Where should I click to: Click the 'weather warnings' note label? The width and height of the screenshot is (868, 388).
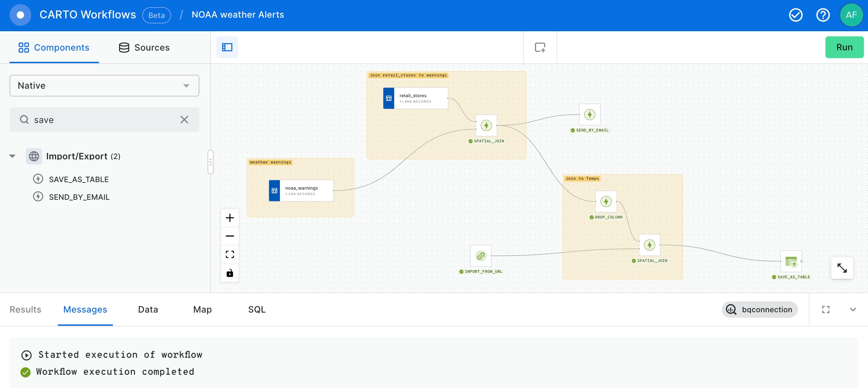(270, 162)
